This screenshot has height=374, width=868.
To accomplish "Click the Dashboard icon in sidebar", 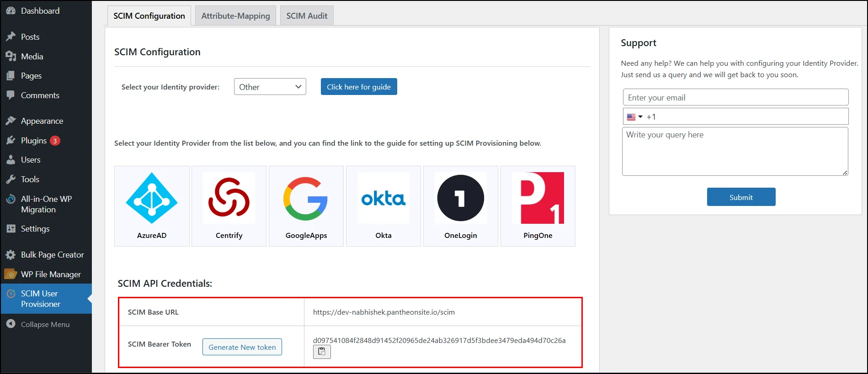I will click(11, 11).
